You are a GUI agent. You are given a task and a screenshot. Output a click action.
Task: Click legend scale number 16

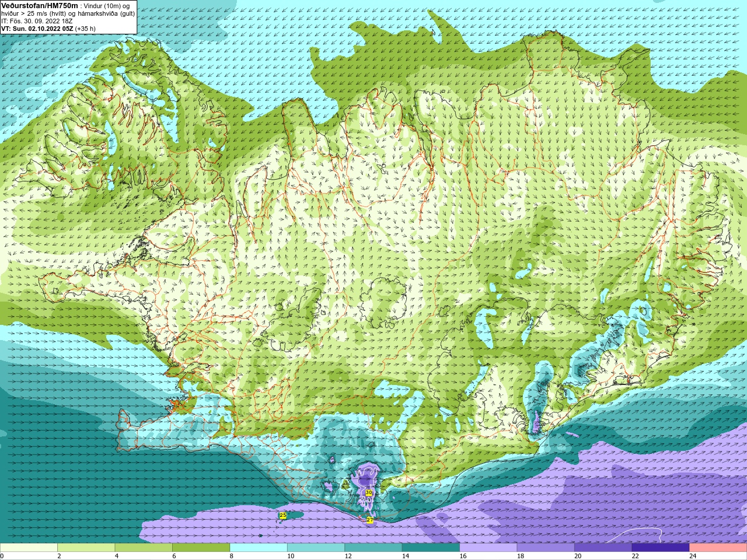pyautogui.click(x=463, y=556)
